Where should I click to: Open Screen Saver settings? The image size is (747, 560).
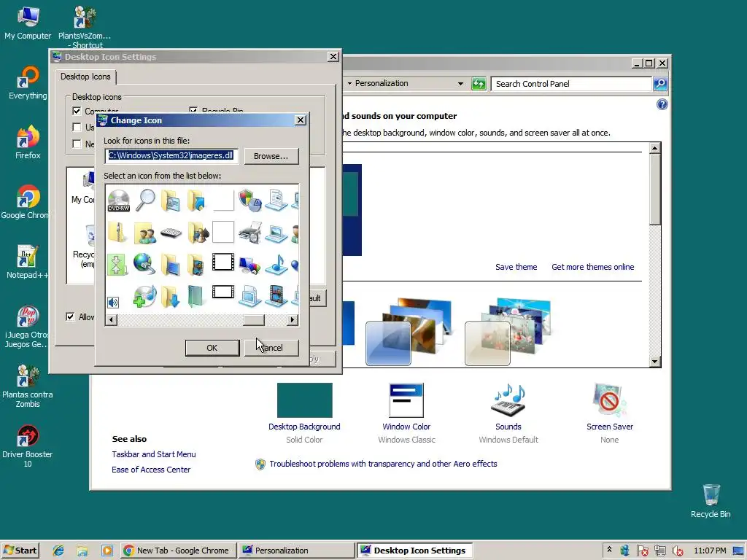pos(610,413)
